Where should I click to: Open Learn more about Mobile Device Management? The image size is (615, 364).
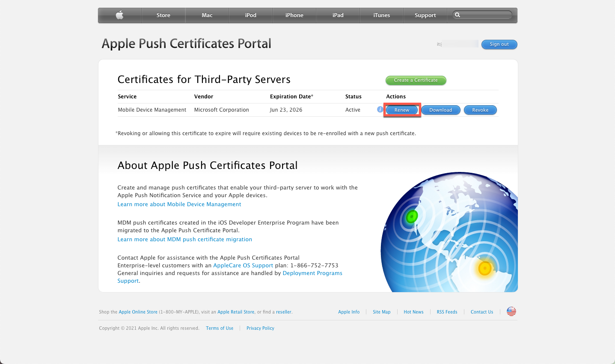pos(179,204)
